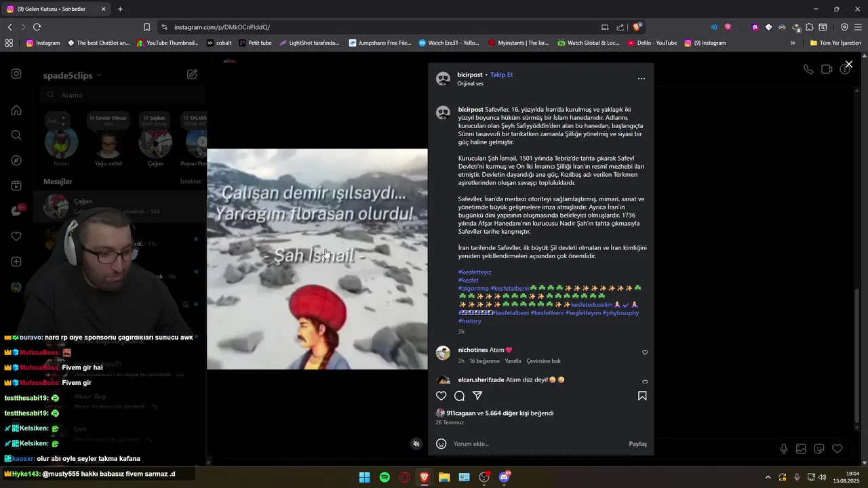Send a heart in chat
Image resolution: width=868 pixels, height=488 pixels.
pyautogui.click(x=837, y=449)
